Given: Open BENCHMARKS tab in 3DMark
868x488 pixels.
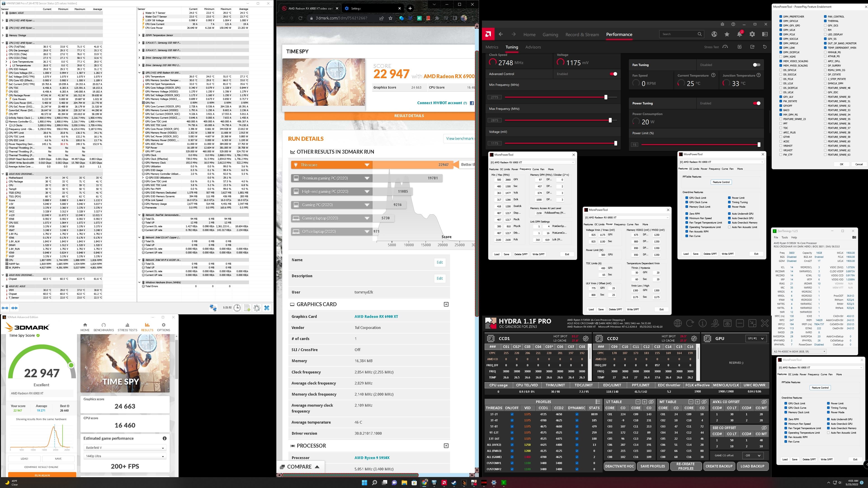Looking at the screenshot, I should pos(104,327).
